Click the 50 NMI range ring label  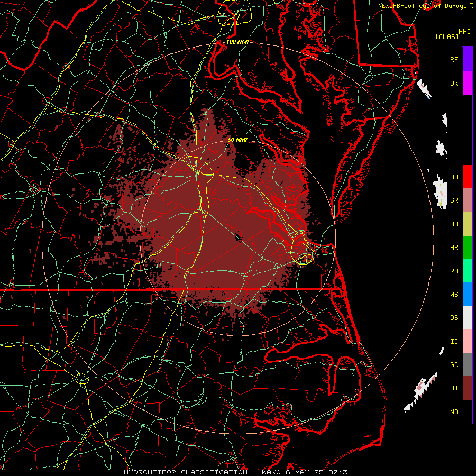(237, 140)
